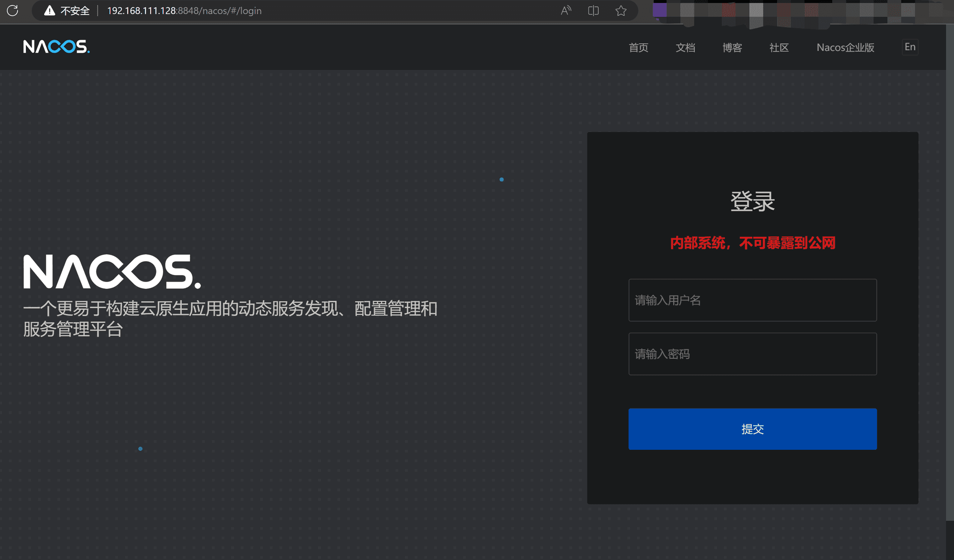Focus the 请输入密码 password field
Image resolution: width=954 pixels, height=560 pixels.
tap(752, 354)
